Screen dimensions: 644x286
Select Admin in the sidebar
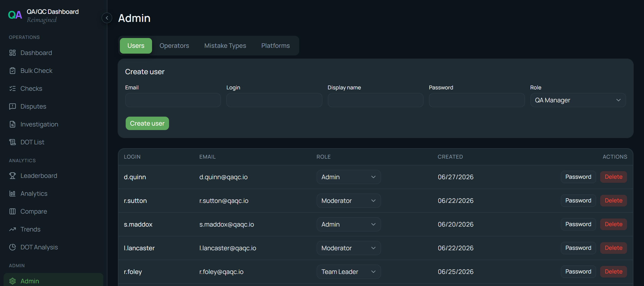pyautogui.click(x=53, y=280)
